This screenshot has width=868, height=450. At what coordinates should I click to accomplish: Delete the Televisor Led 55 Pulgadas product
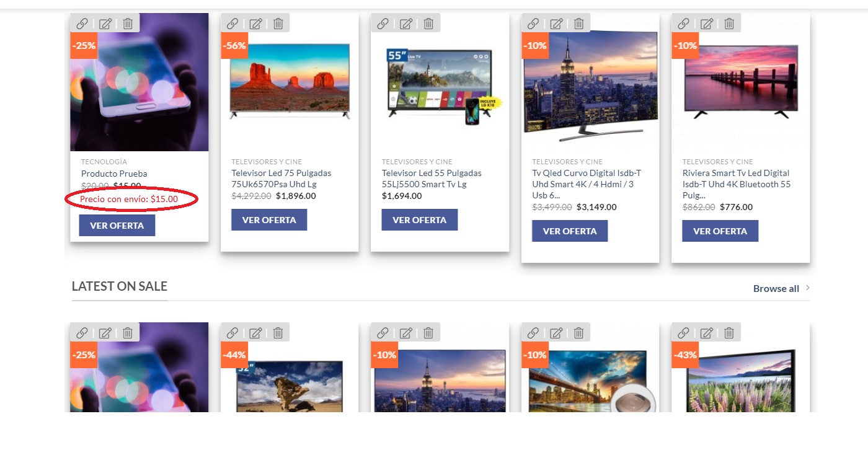[x=428, y=24]
